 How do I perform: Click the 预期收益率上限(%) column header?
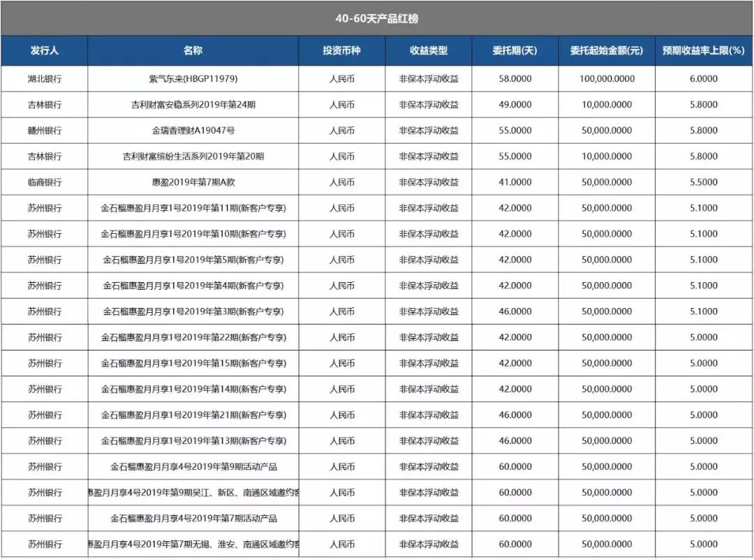(704, 50)
